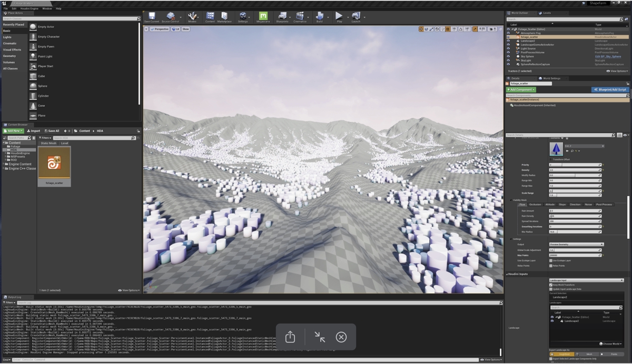
Task: Toggle visibility of Atmospheric Fog in World Outliner
Action: pos(508,33)
